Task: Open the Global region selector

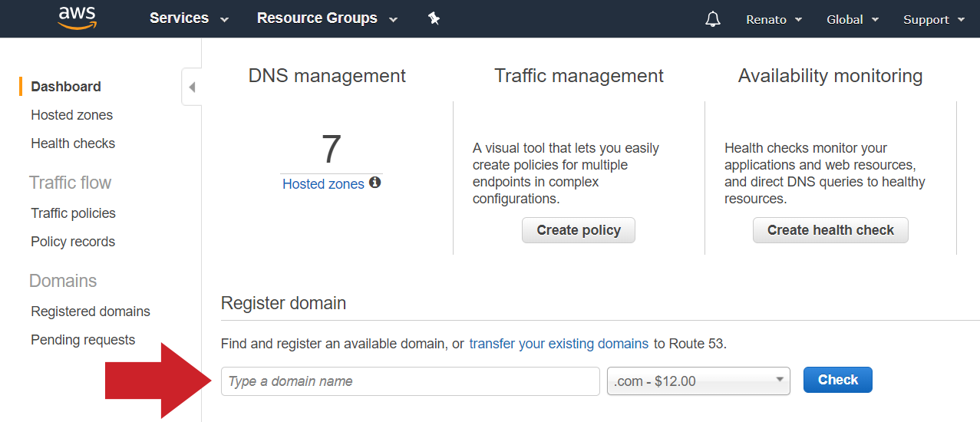Action: [853, 20]
